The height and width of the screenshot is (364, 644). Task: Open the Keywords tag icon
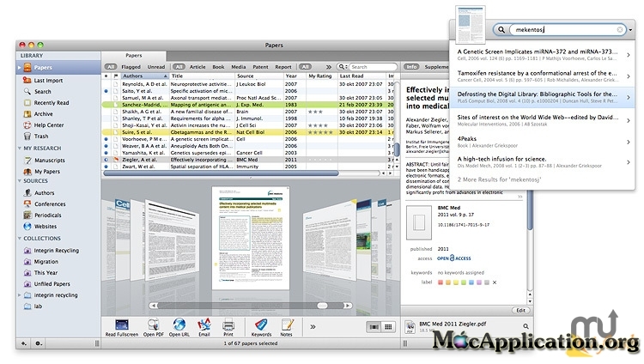click(261, 327)
